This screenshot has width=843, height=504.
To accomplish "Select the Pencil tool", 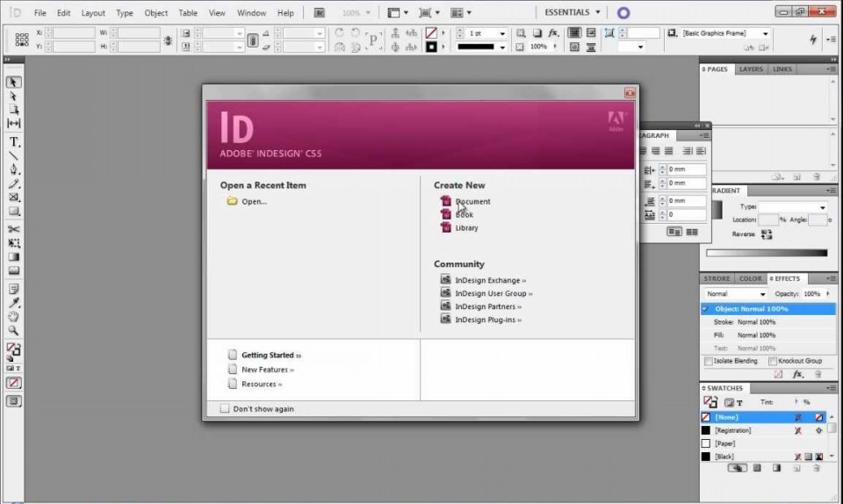I will (x=13, y=184).
